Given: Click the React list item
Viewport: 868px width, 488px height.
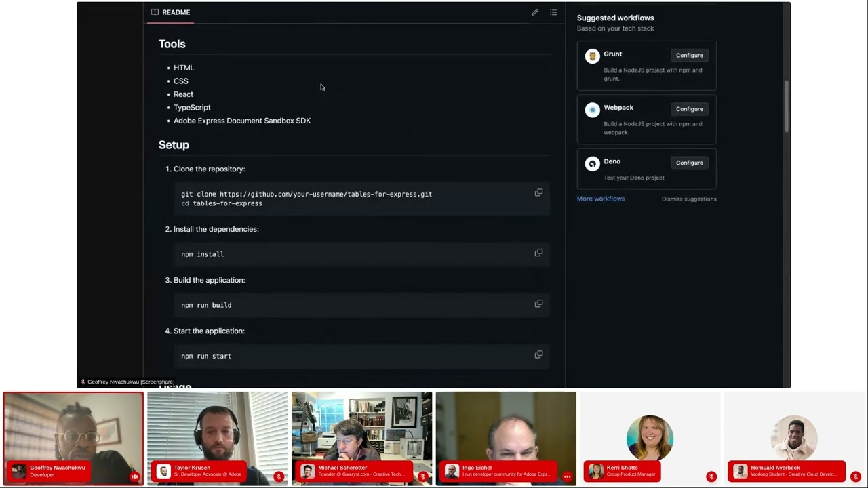Looking at the screenshot, I should pos(183,94).
